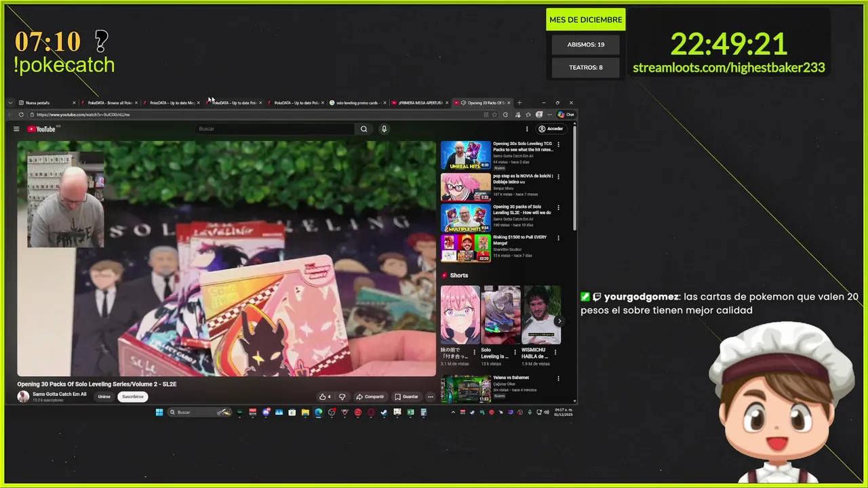Open Windows Start menu
Viewport: 868px width, 488px height.
[160, 412]
